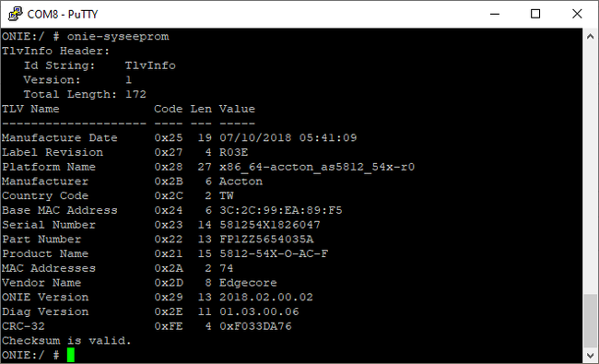
Task: Click the Manufacture Date value 07/10/2018
Action: [255, 138]
